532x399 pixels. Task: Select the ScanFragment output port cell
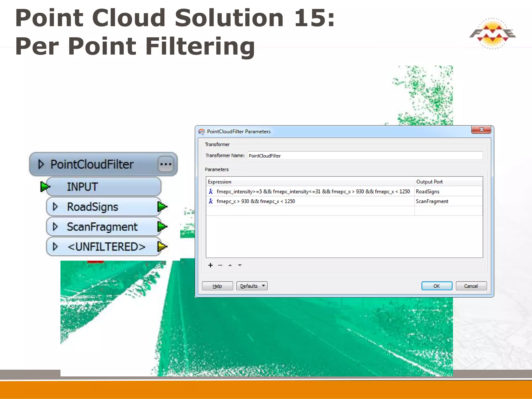448,201
